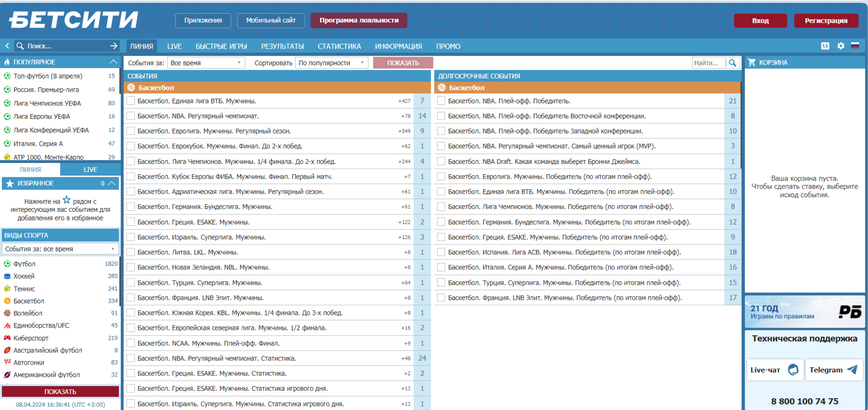Open Программа лояльности
This screenshot has height=410, width=868.
359,20
